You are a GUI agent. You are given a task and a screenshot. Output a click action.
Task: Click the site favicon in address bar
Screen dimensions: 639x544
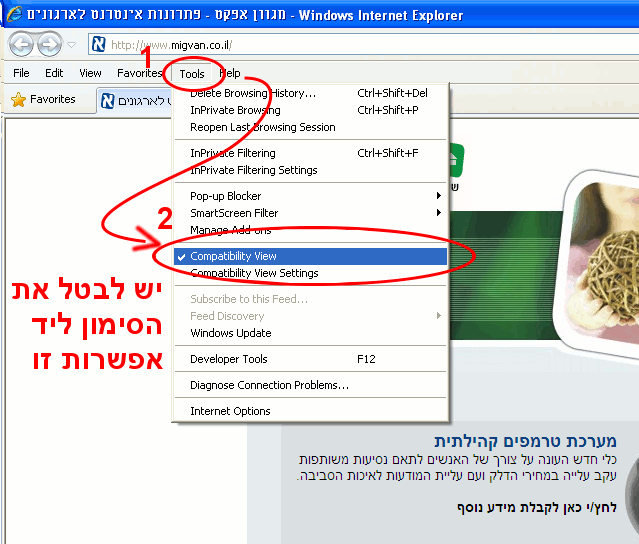(x=99, y=44)
